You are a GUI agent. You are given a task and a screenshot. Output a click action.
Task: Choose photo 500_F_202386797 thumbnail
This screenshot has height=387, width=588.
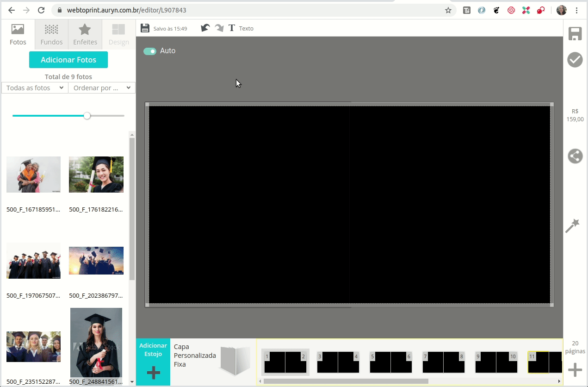(96, 261)
